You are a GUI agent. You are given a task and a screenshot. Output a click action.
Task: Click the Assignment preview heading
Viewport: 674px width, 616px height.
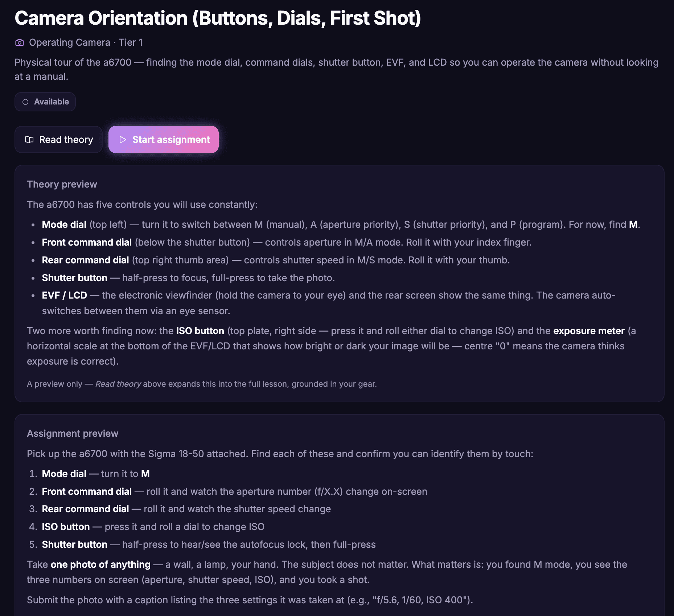[73, 434]
